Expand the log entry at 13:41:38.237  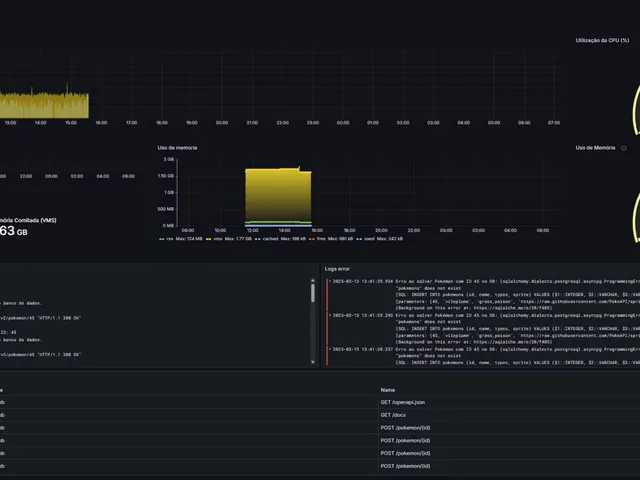click(330, 349)
